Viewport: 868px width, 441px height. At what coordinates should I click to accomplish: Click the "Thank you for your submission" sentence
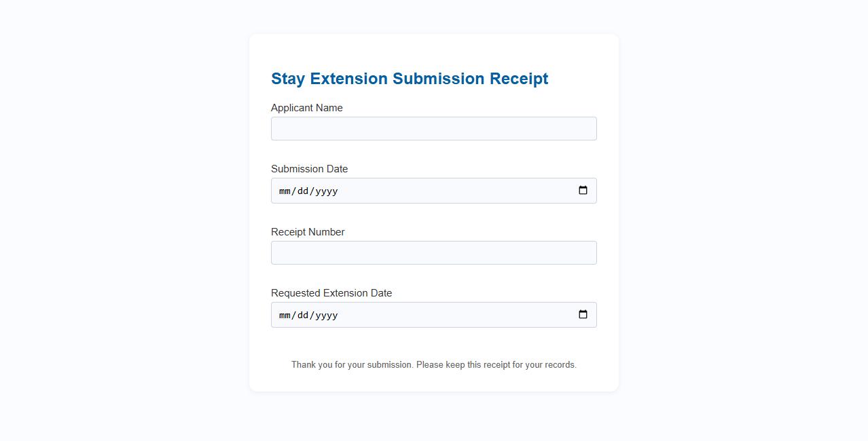point(352,365)
